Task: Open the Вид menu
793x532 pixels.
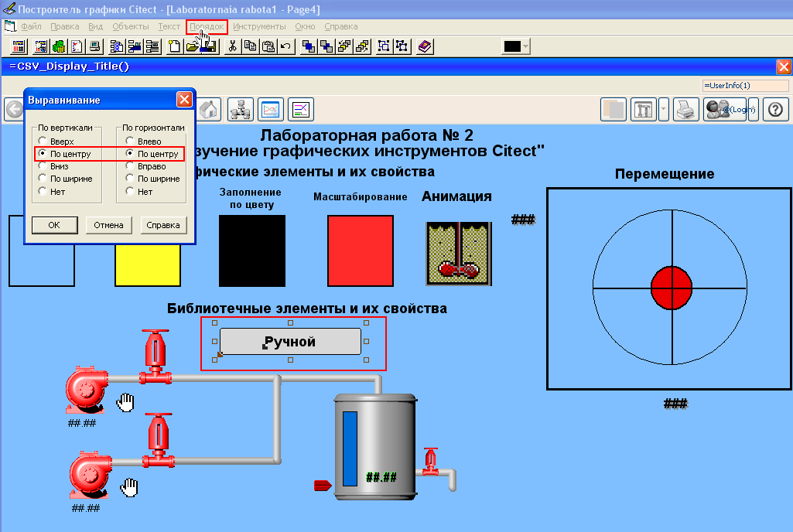Action: 96,26
